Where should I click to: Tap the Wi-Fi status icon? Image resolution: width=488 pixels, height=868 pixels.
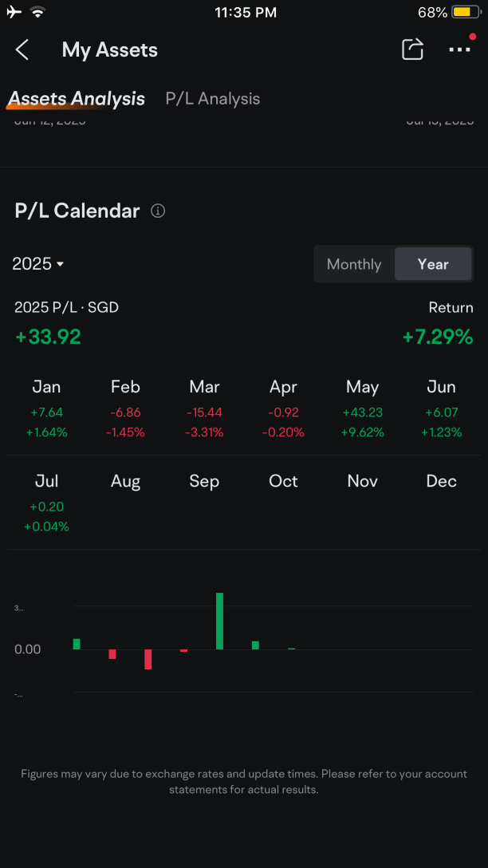[x=37, y=12]
